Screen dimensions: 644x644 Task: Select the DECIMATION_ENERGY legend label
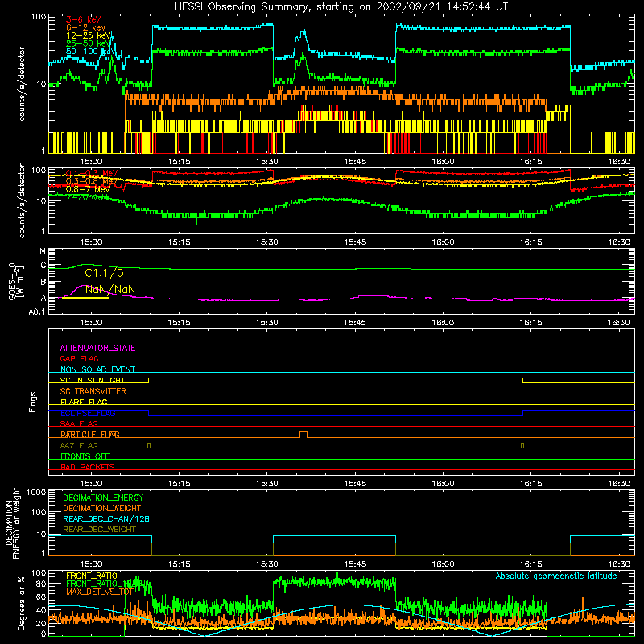click(103, 497)
